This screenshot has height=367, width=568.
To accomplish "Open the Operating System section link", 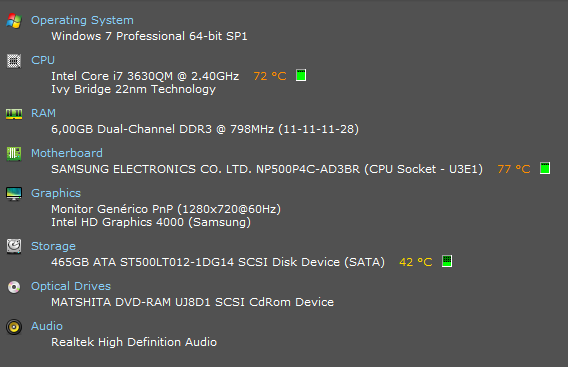I will (x=82, y=20).
